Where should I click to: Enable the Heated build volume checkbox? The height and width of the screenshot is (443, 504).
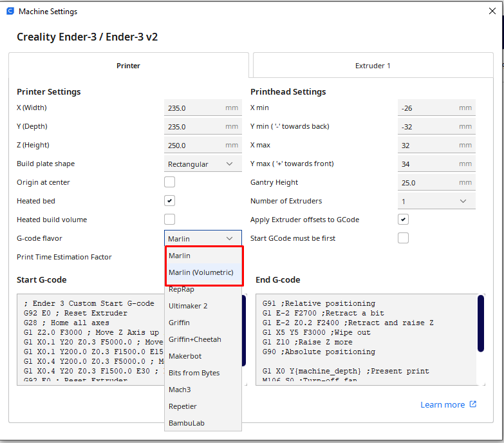(170, 220)
